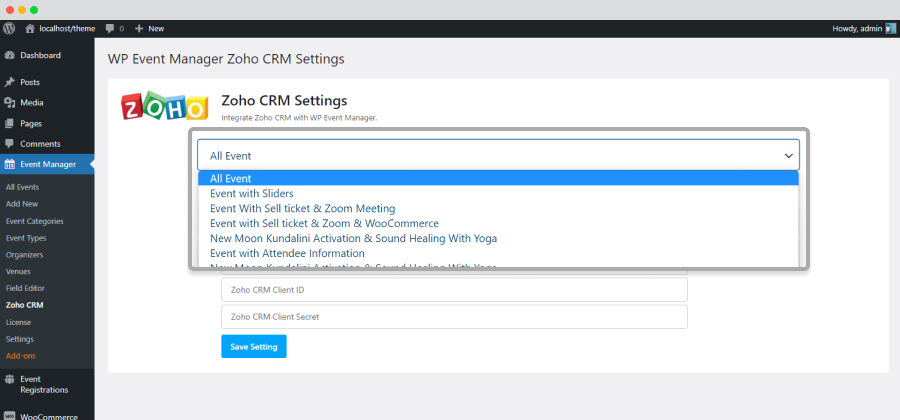Go to Dashboard in the sidebar
The width and height of the screenshot is (900, 420).
click(40, 56)
